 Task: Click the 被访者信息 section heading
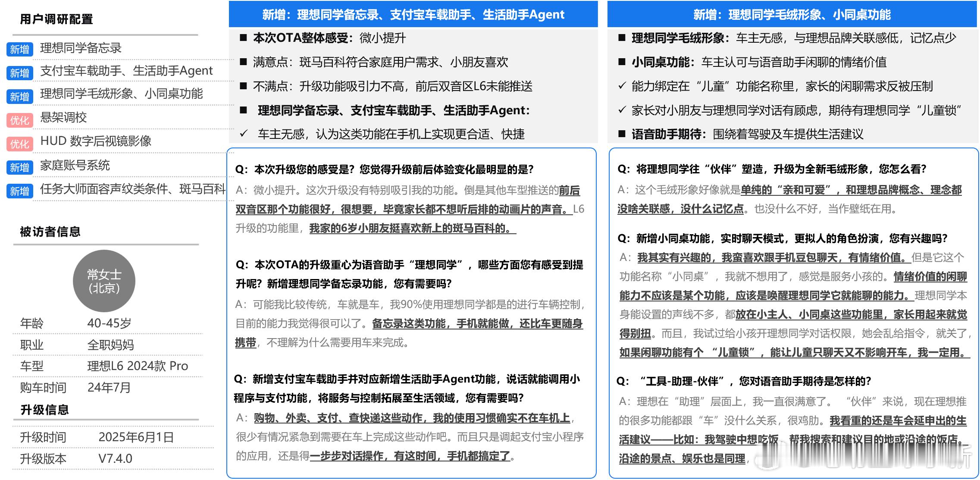[50, 232]
